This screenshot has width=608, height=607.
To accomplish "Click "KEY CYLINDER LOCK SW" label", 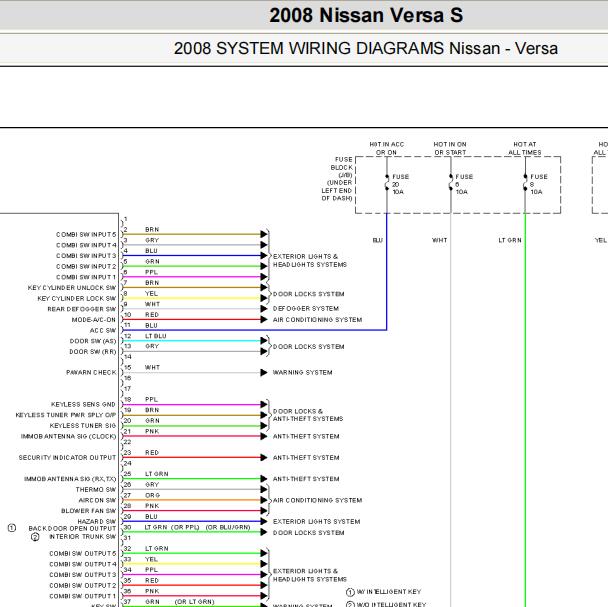I will [77, 298].
